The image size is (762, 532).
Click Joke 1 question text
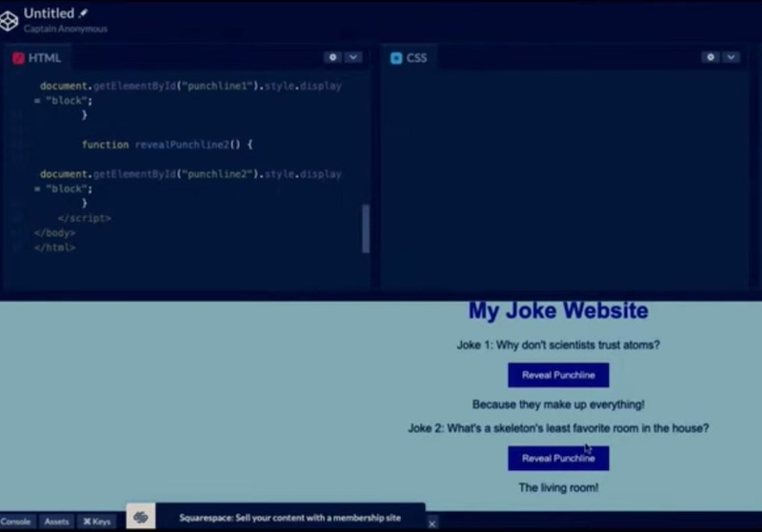coord(558,345)
